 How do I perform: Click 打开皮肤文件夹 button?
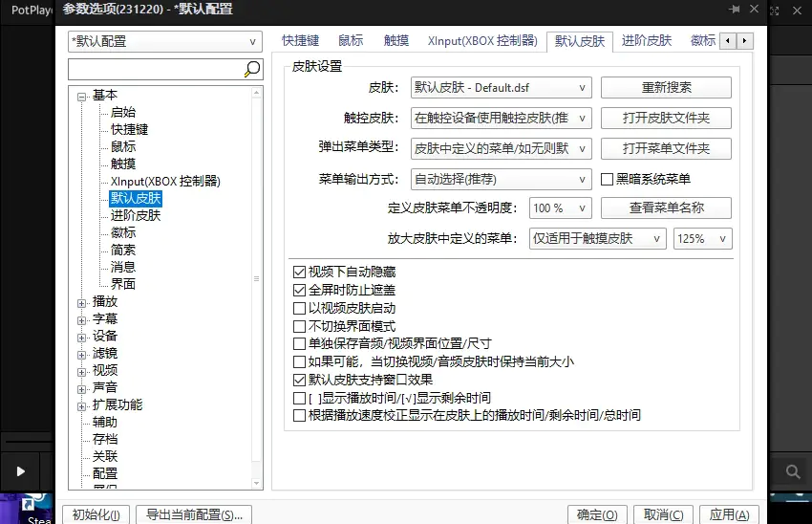coord(666,119)
